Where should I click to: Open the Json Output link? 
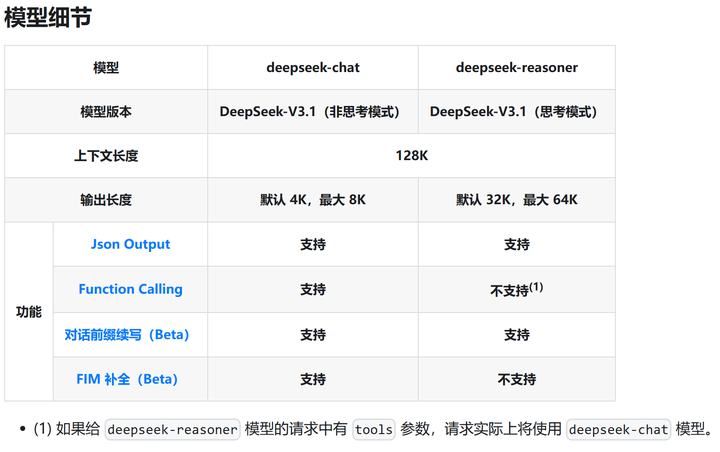point(130,244)
